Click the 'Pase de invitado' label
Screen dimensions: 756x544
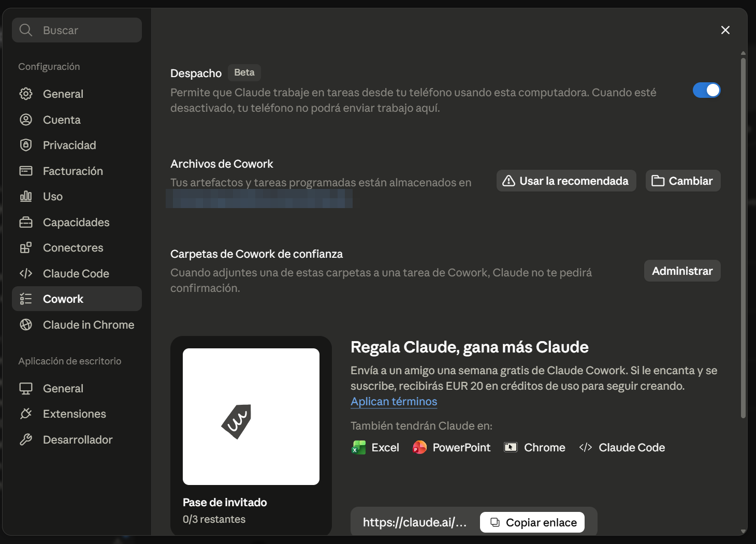click(x=225, y=502)
